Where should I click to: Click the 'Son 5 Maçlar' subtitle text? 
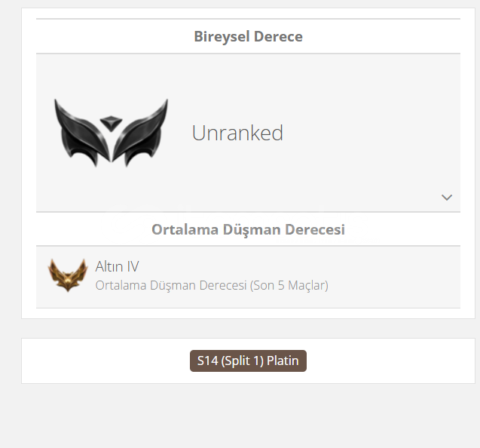pyautogui.click(x=289, y=285)
